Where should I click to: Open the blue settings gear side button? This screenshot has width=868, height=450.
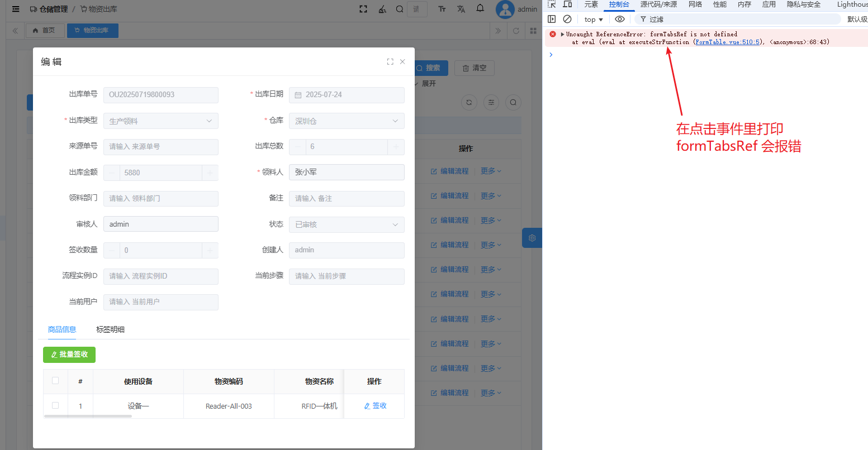(532, 238)
